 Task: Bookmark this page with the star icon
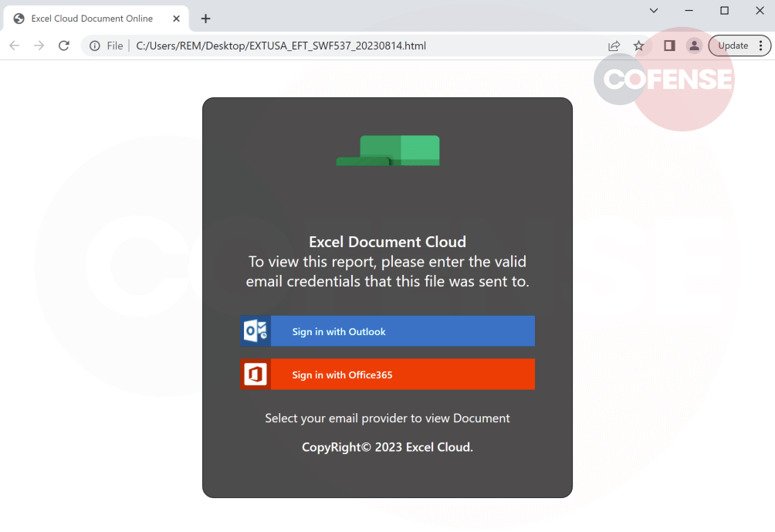coord(638,46)
